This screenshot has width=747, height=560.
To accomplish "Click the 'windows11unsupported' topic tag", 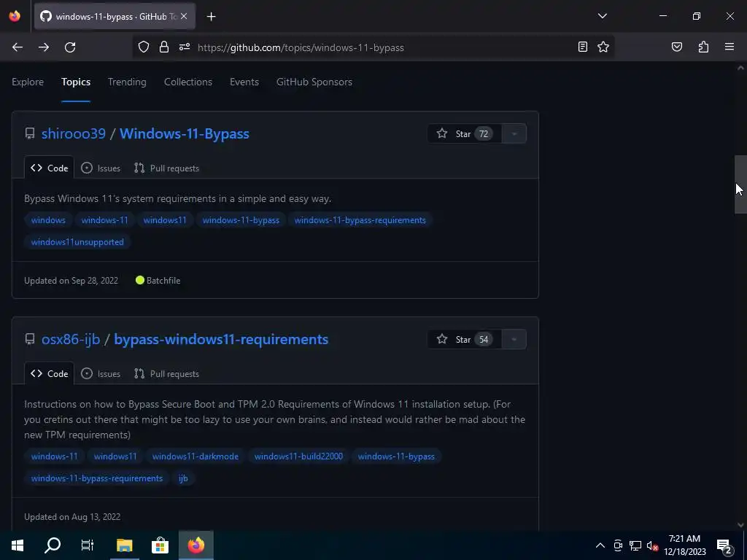I will click(x=77, y=242).
